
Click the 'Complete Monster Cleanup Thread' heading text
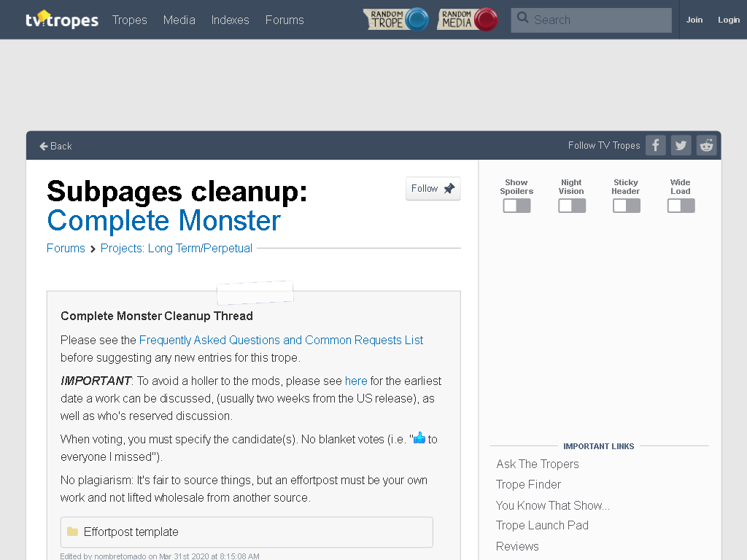pyautogui.click(x=157, y=316)
